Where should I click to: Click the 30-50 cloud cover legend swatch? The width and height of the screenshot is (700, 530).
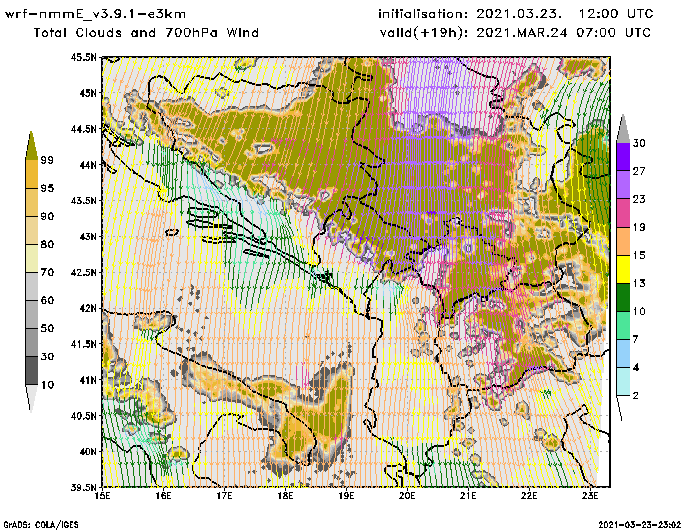32,342
